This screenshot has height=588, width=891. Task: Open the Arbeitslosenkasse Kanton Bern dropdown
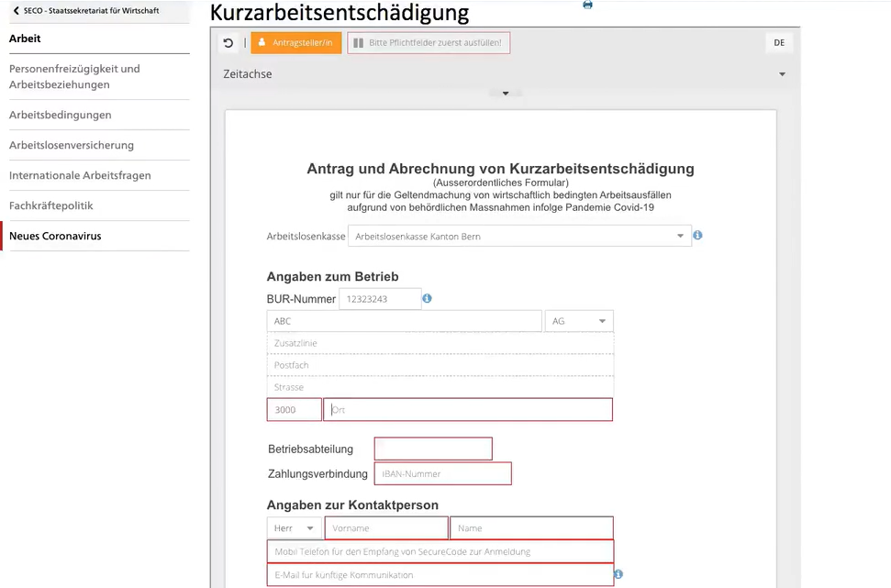click(x=519, y=236)
